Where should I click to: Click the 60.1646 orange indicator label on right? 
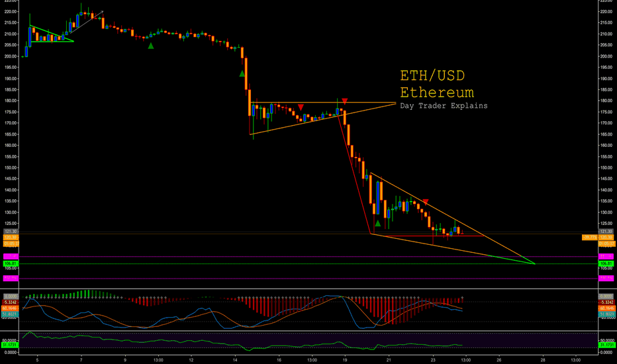606,308
